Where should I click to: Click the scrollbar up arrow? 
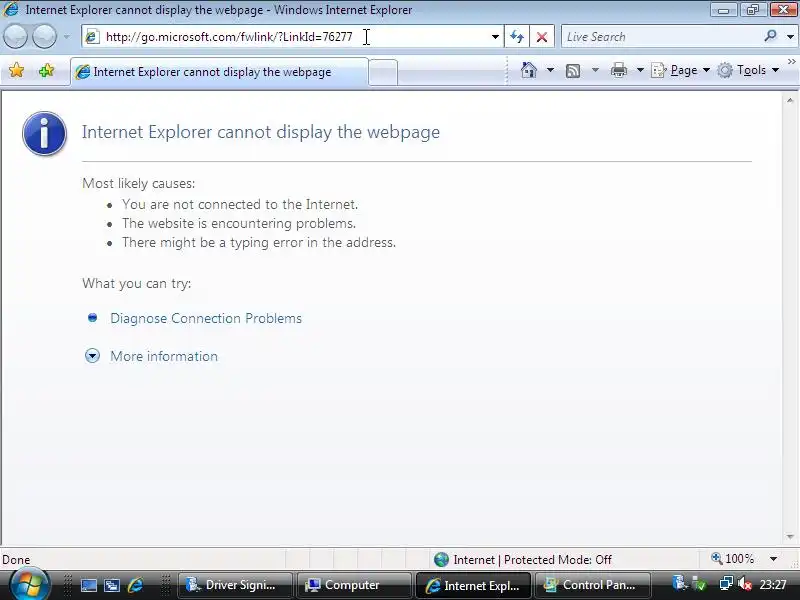(x=790, y=101)
